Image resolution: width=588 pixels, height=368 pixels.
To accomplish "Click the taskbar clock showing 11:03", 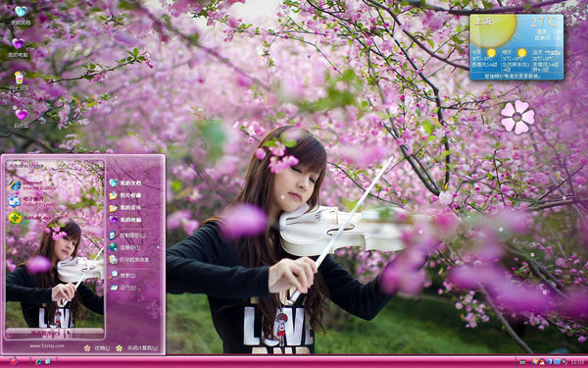I will (x=577, y=362).
